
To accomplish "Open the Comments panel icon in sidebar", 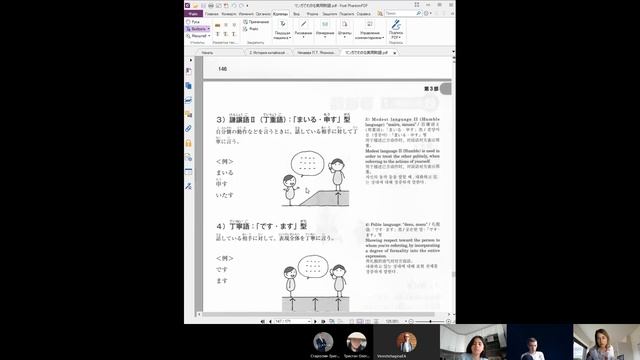I will click(189, 114).
